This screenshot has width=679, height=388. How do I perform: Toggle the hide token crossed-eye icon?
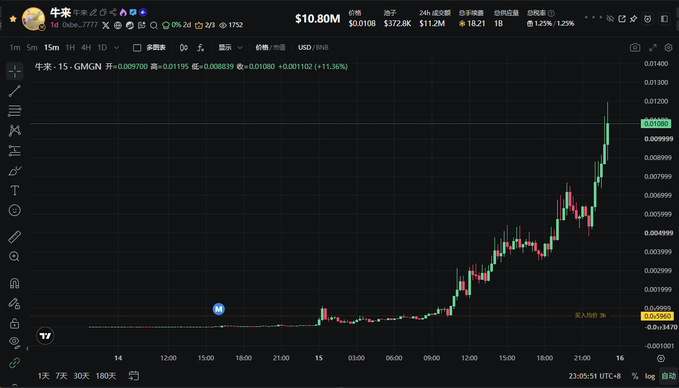click(x=610, y=19)
